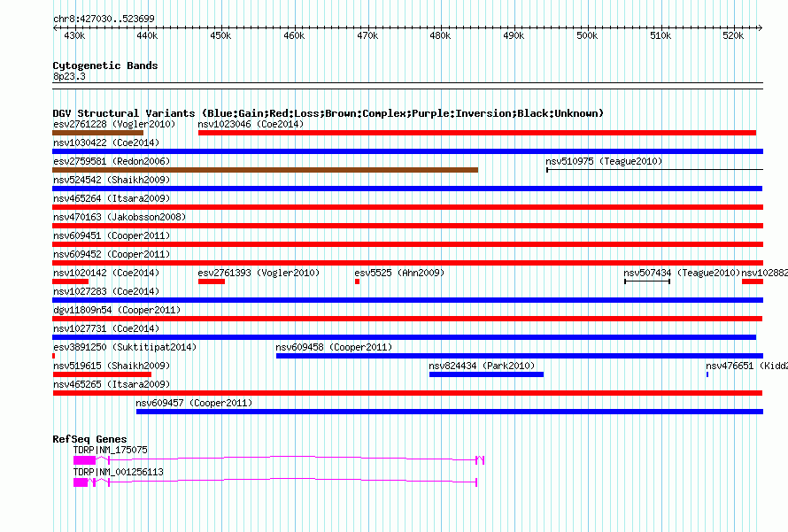Select the dgv11809n54 (Cooper2011) red bar
Viewport: 788px width, 532px height.
pyautogui.click(x=407, y=319)
